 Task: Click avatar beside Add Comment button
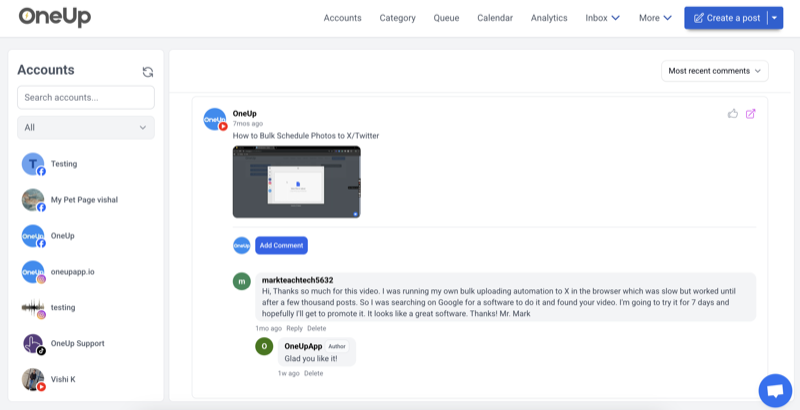point(242,245)
